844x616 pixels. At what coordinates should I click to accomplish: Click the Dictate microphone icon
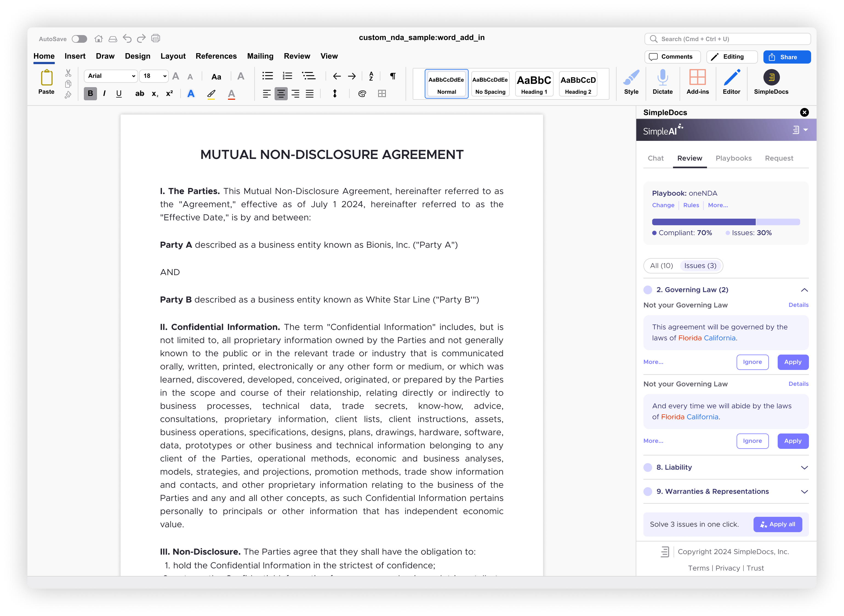click(x=662, y=78)
